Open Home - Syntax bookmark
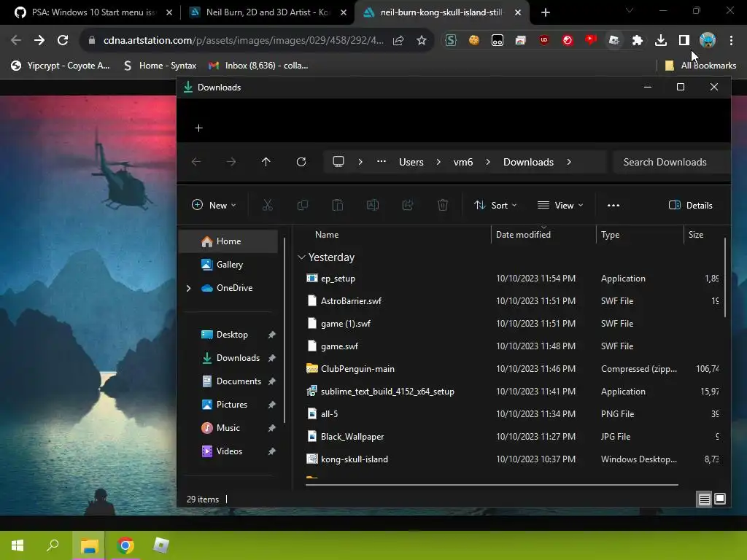The height and width of the screenshot is (560, 747). (x=160, y=66)
